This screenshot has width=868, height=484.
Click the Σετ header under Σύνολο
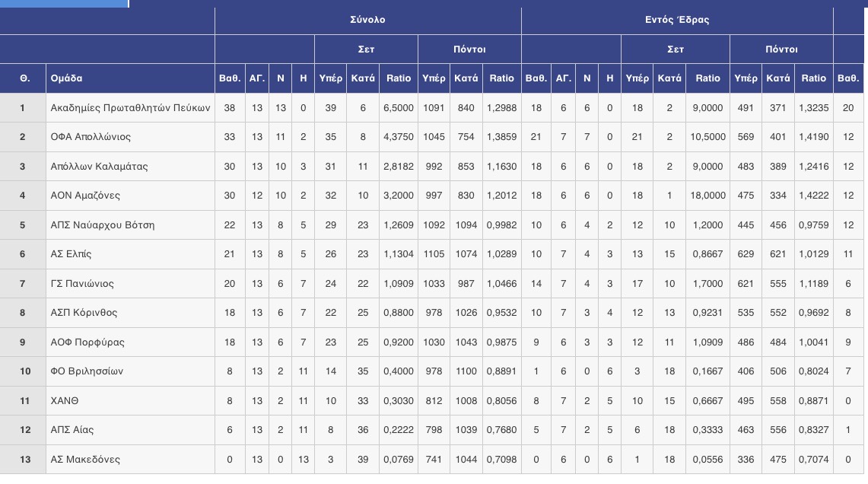point(366,49)
